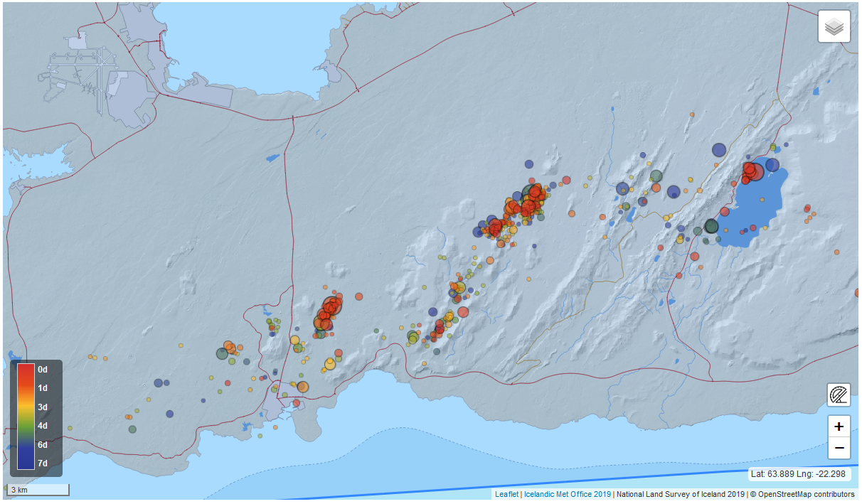Click the red 0d end of legend
862x504 pixels.
[x=26, y=370]
